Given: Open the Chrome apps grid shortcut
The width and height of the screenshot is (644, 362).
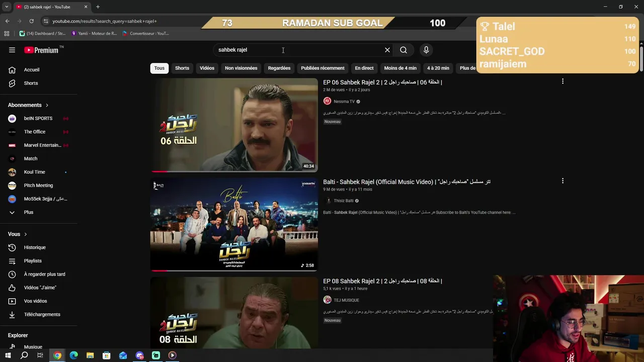Looking at the screenshot, I should click(x=7, y=34).
